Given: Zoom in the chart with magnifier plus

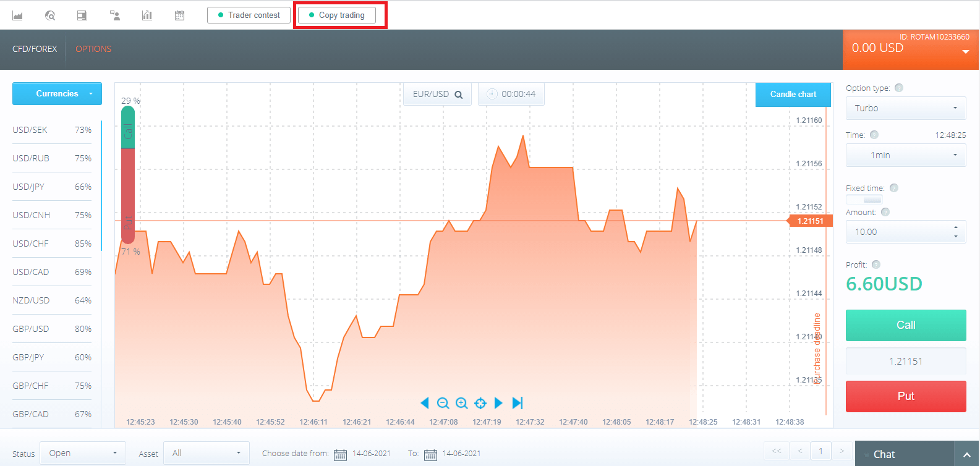Looking at the screenshot, I should coord(461,403).
